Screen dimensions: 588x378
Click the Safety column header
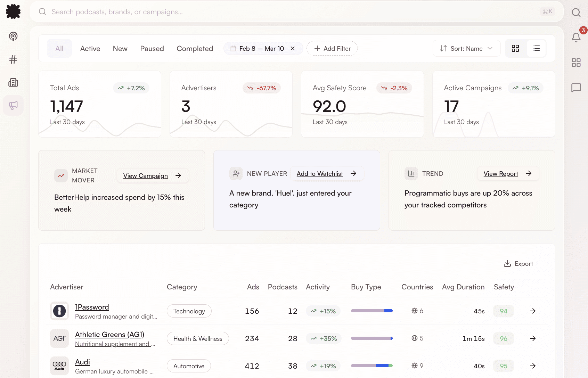click(x=504, y=287)
